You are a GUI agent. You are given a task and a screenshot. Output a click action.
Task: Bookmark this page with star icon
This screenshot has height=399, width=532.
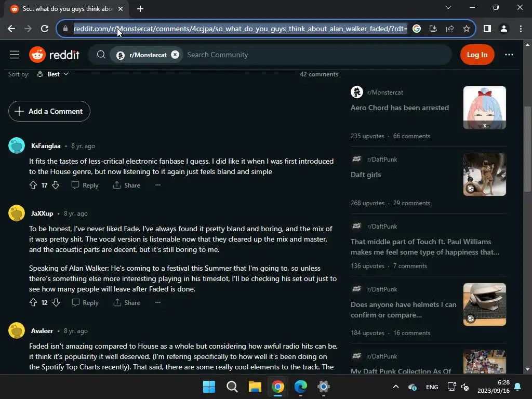tap(467, 29)
